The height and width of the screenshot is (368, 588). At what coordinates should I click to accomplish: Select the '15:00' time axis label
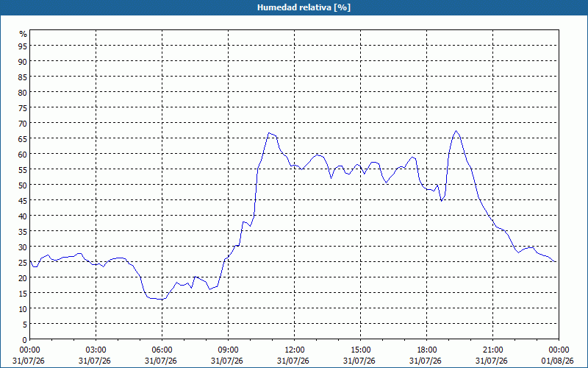click(360, 350)
